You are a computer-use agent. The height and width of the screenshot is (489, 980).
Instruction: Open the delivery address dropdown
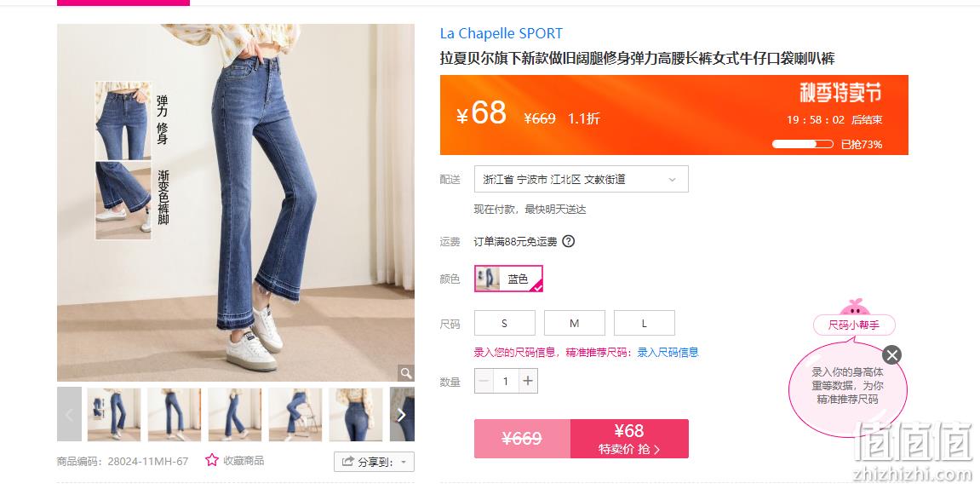[582, 179]
